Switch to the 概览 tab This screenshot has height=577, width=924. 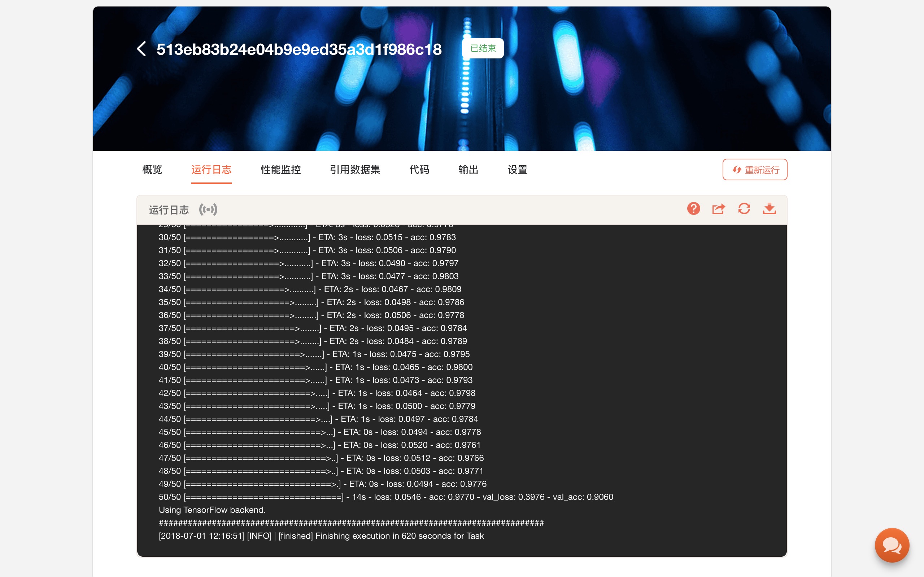[152, 170]
